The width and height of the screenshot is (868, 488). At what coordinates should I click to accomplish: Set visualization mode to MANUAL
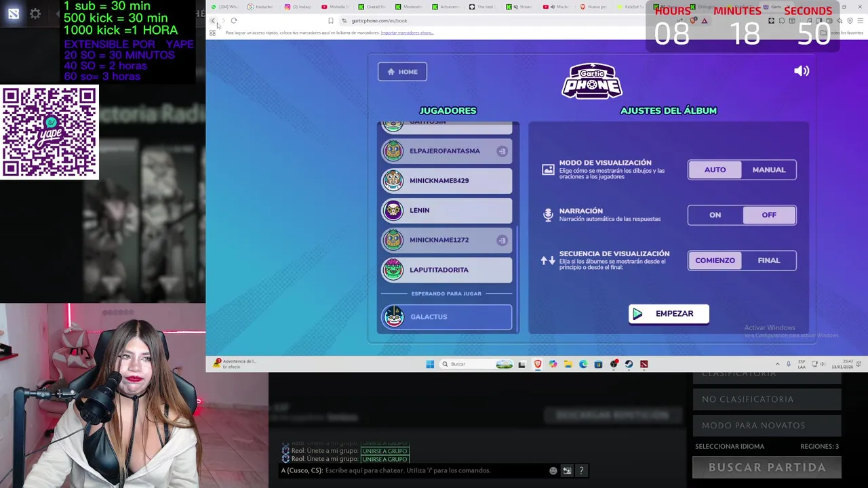[x=769, y=170]
